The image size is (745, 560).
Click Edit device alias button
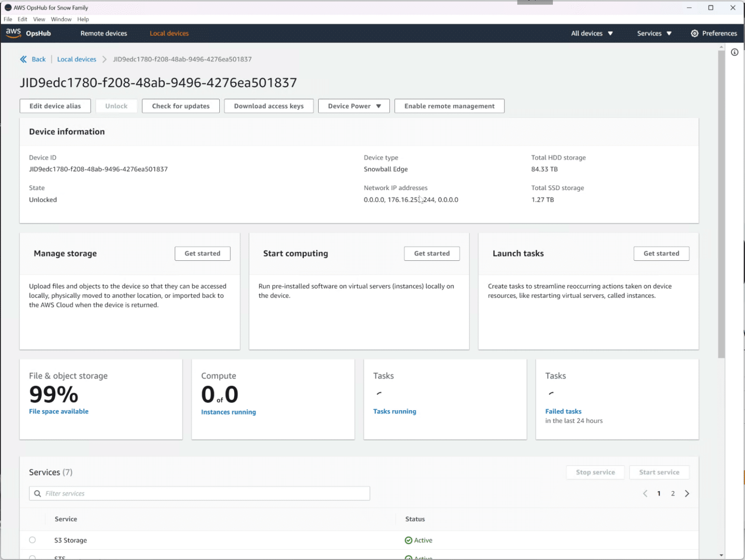[55, 106]
